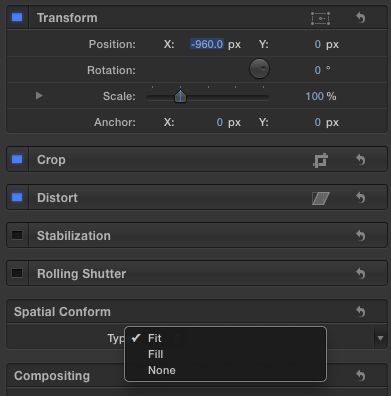This screenshot has width=391, height=396.
Task: Open the Spatial Conform Type dropdown arrow
Action: pyautogui.click(x=380, y=338)
